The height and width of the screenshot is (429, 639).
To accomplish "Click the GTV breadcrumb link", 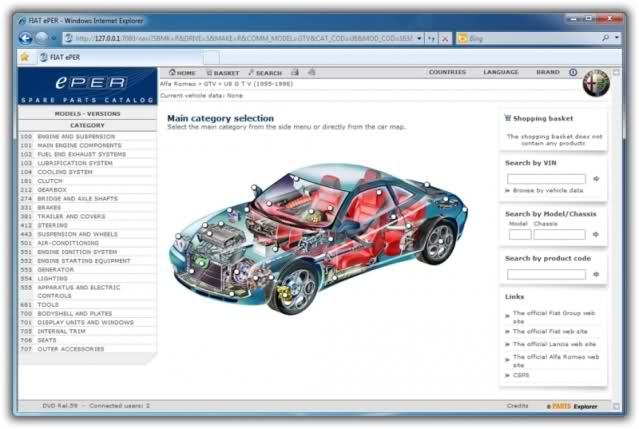I will (209, 84).
